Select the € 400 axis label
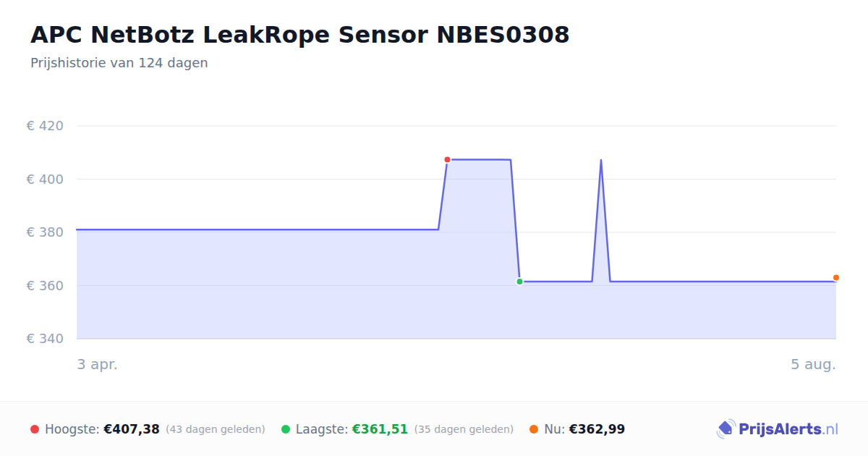This screenshot has width=868, height=456. [x=45, y=179]
